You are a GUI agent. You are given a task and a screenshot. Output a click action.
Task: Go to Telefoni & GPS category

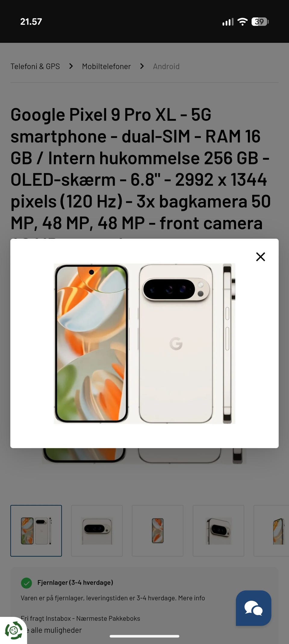pyautogui.click(x=35, y=66)
